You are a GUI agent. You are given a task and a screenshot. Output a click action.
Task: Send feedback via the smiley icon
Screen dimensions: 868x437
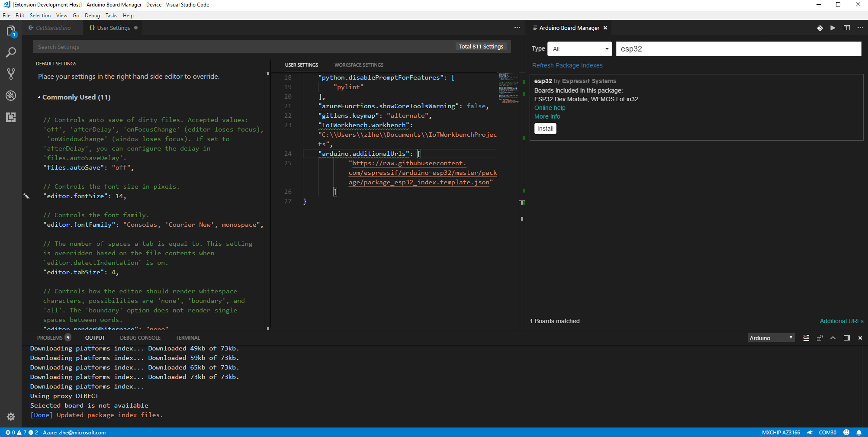pyautogui.click(x=846, y=432)
